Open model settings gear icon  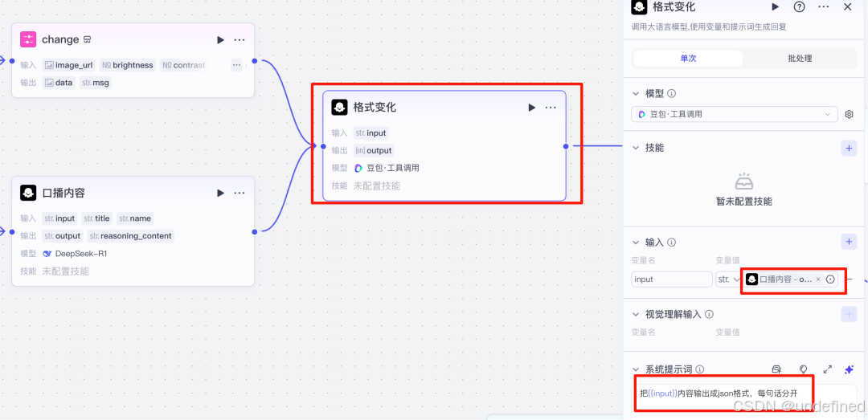850,115
